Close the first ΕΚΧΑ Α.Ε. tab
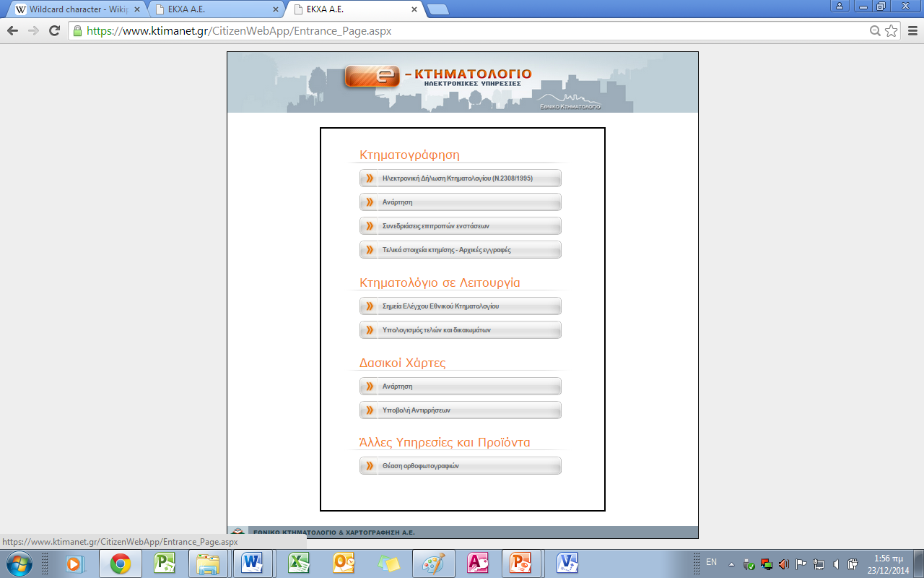Screen dimensions: 924x578 (275, 9)
